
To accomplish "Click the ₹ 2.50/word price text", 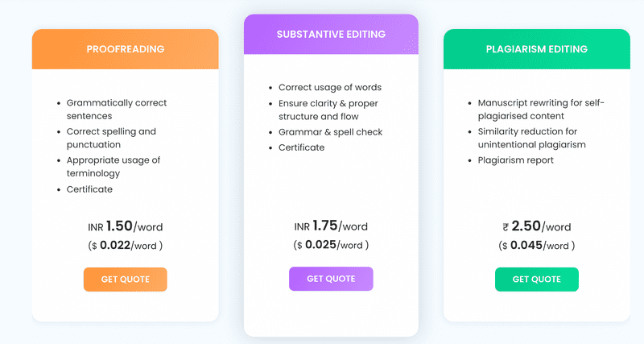I will 536,227.
